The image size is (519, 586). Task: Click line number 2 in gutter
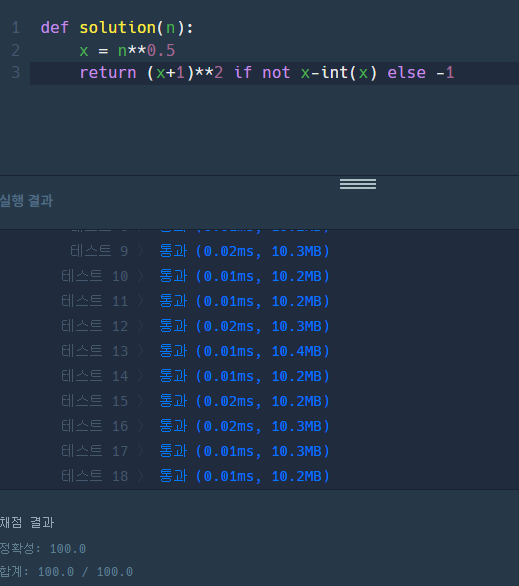[x=16, y=50]
